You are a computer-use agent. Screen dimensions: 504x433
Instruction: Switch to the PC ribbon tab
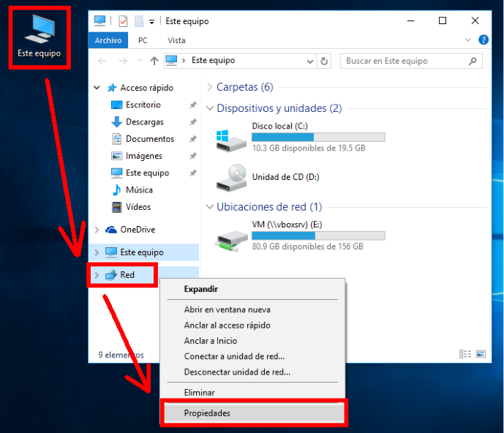[143, 40]
